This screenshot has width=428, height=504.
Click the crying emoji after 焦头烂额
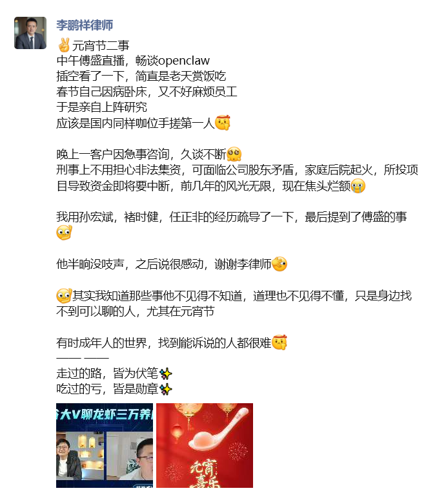pyautogui.click(x=358, y=185)
